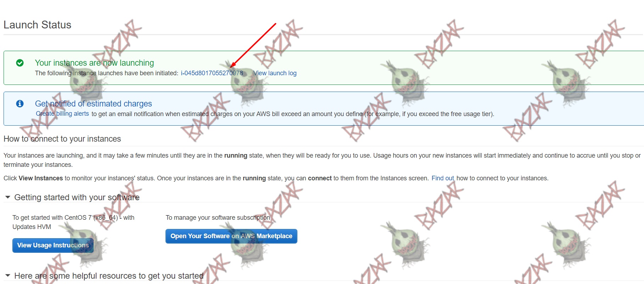Follow the Find out link
Viewport: 644px width, 284px height.
point(443,178)
